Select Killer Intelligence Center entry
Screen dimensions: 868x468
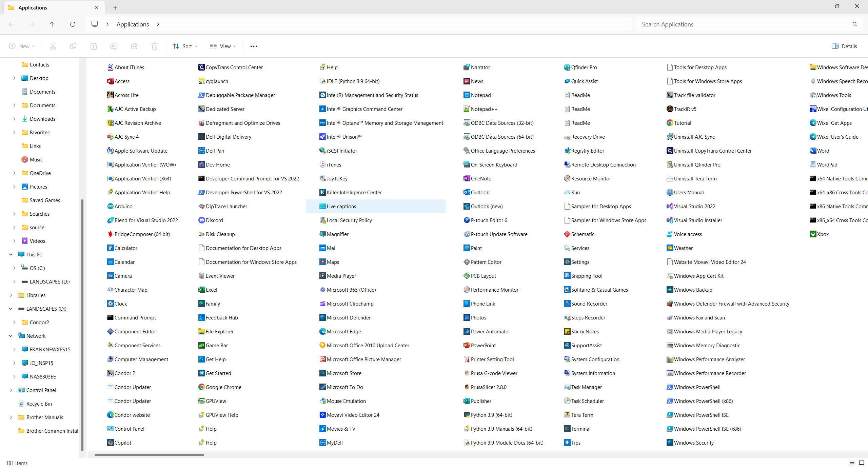(x=351, y=192)
